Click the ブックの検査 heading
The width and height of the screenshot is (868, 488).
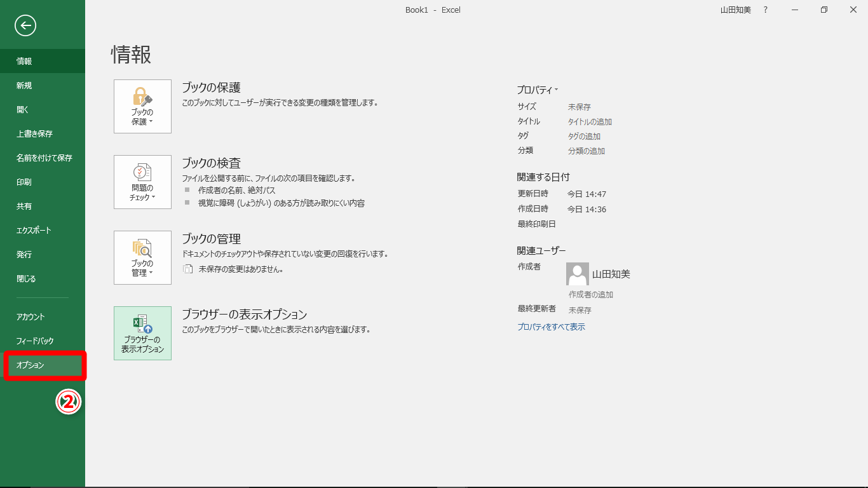pos(211,163)
